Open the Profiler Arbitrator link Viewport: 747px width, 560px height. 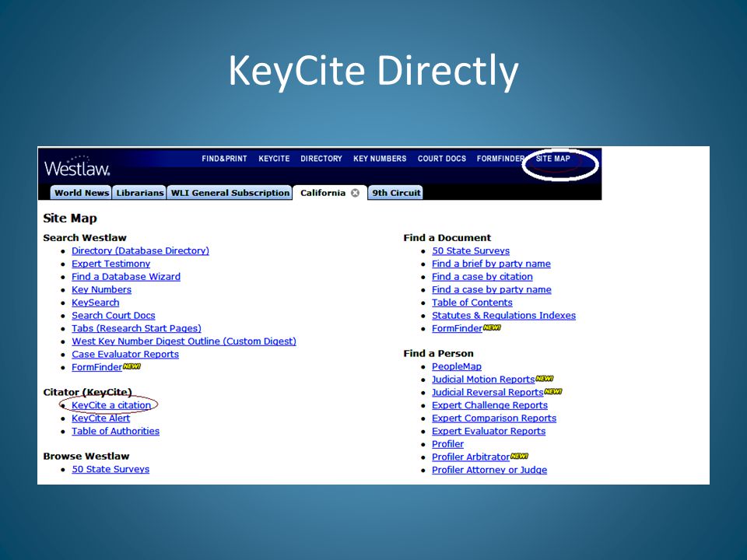471,457
